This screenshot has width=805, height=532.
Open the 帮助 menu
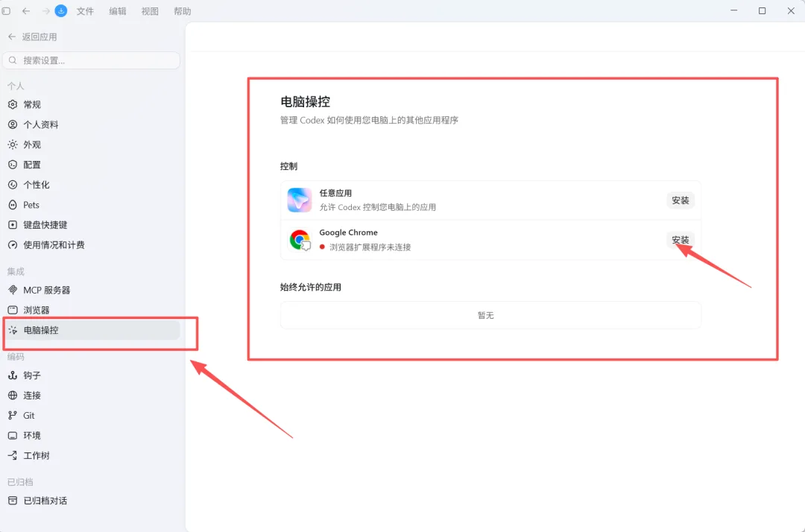183,11
